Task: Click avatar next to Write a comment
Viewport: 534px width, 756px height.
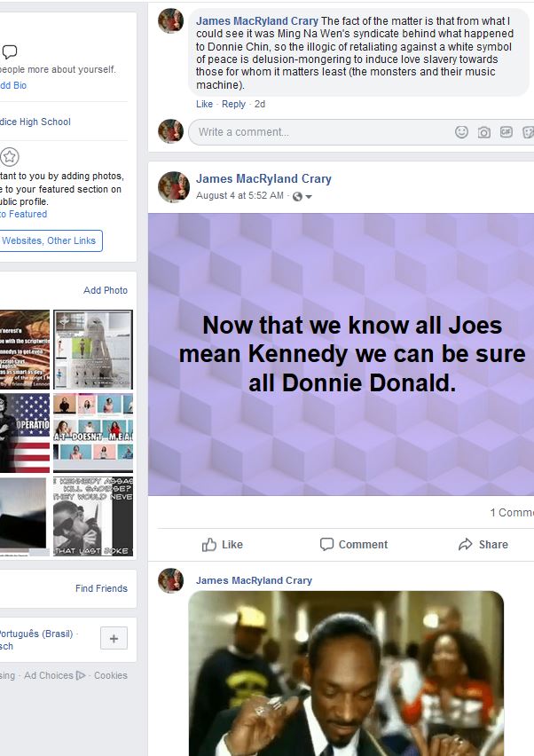Action: coord(170,130)
